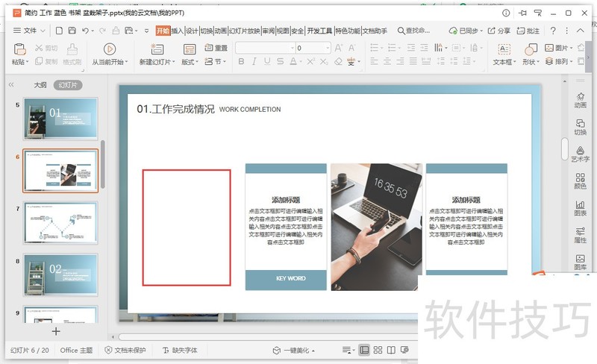Toggle superscript formatting

[x=311, y=61]
